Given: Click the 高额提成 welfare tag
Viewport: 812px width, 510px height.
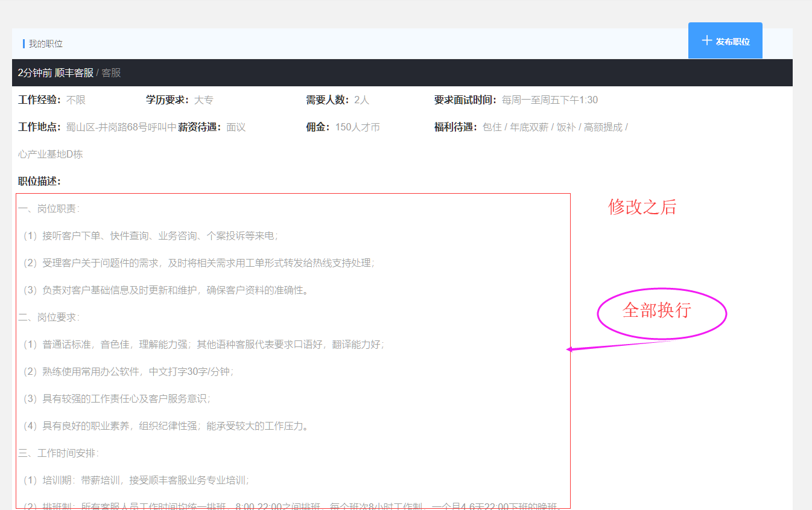Looking at the screenshot, I should [x=603, y=127].
